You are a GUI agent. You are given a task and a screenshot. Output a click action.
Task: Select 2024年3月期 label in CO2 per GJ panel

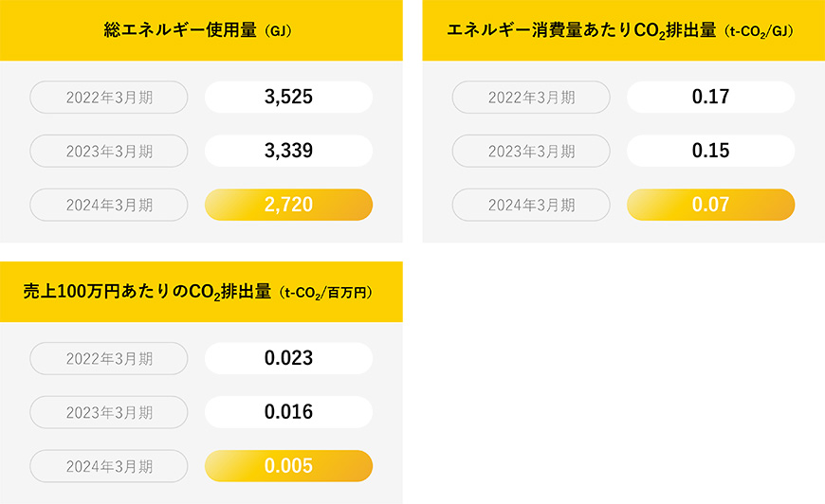531,205
